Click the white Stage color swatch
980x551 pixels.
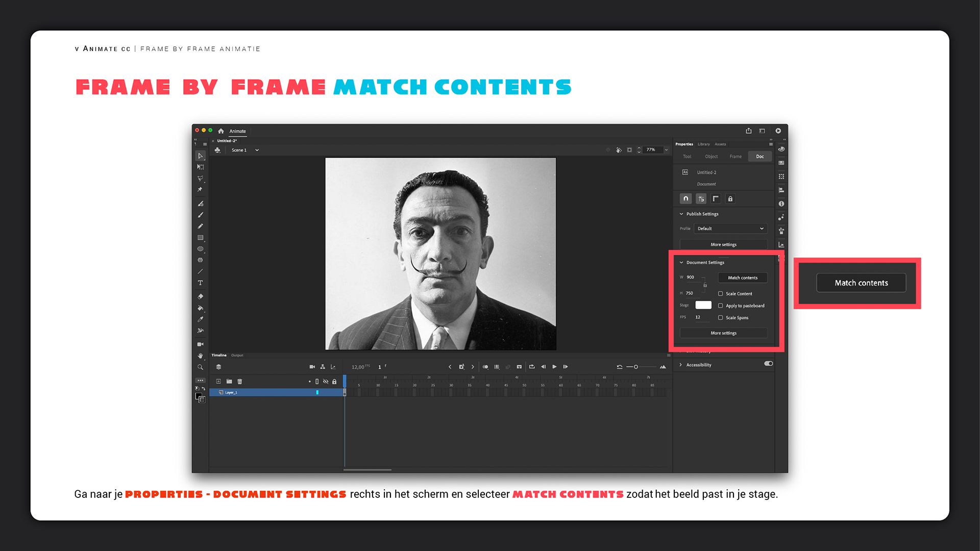(703, 305)
